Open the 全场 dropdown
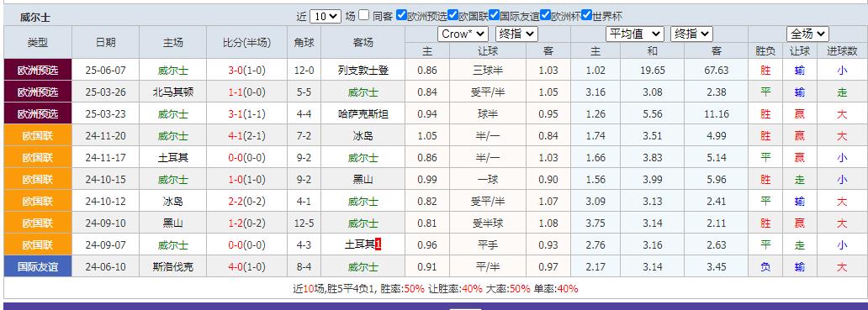 coord(807,34)
